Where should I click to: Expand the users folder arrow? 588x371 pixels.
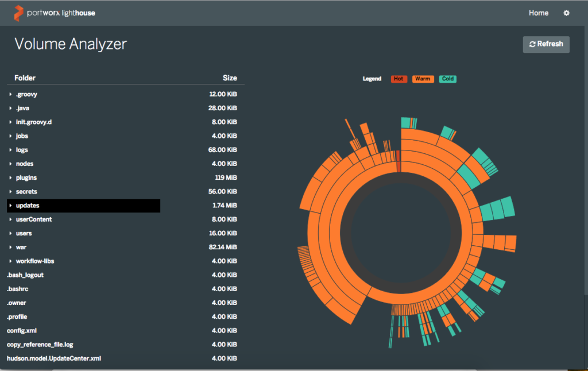[10, 234]
